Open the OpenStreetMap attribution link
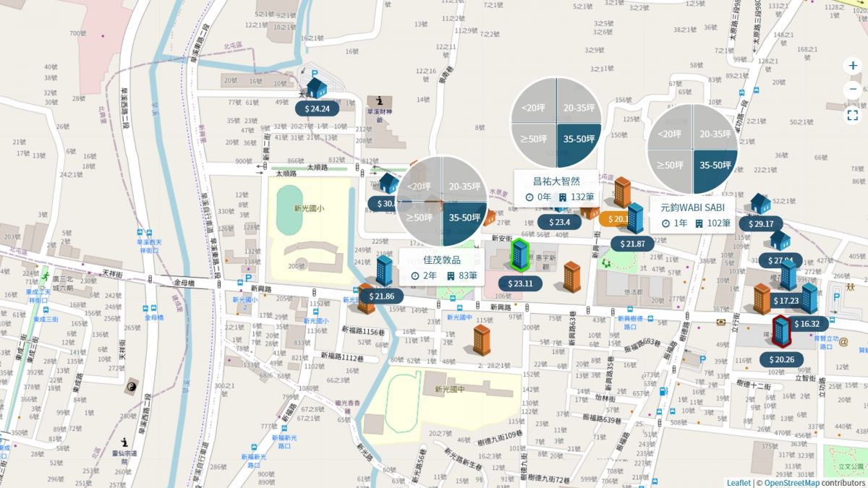The width and height of the screenshot is (868, 488). tap(792, 483)
